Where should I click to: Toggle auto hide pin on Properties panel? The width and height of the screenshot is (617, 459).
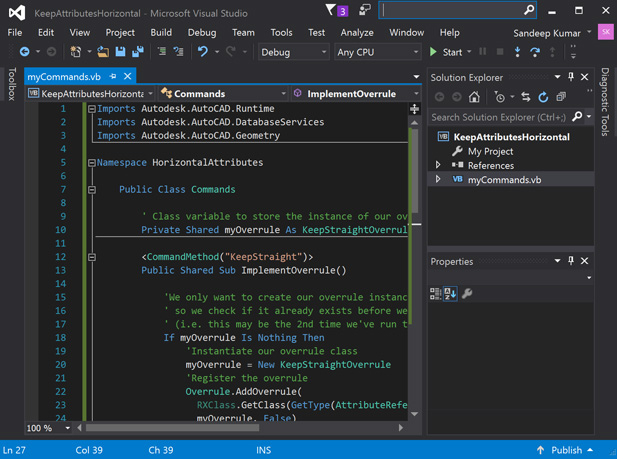pyautogui.click(x=571, y=260)
